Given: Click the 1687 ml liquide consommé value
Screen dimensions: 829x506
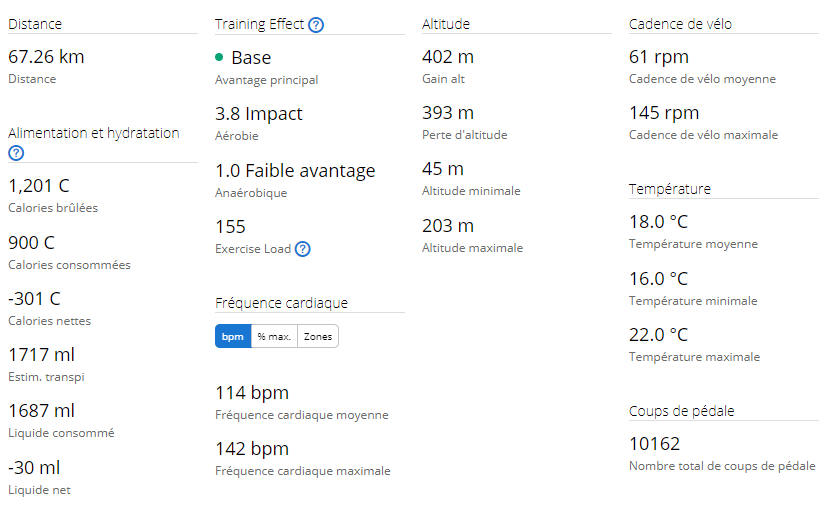Looking at the screenshot, I should point(41,411).
